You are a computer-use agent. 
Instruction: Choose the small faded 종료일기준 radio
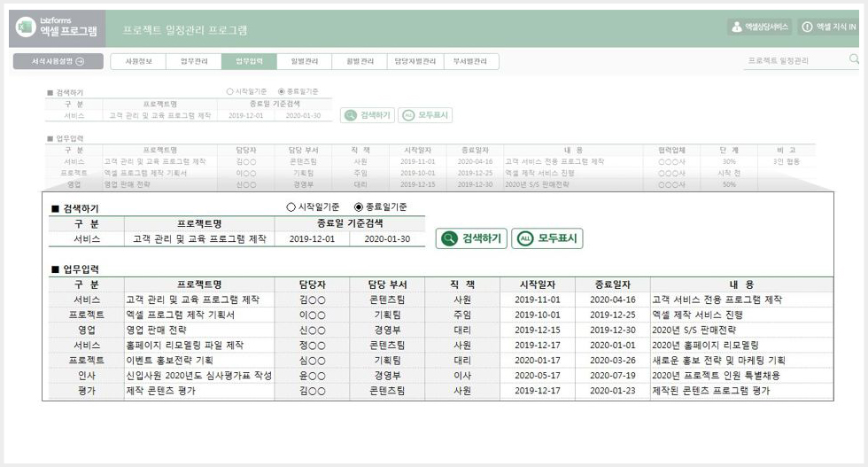pyautogui.click(x=282, y=91)
